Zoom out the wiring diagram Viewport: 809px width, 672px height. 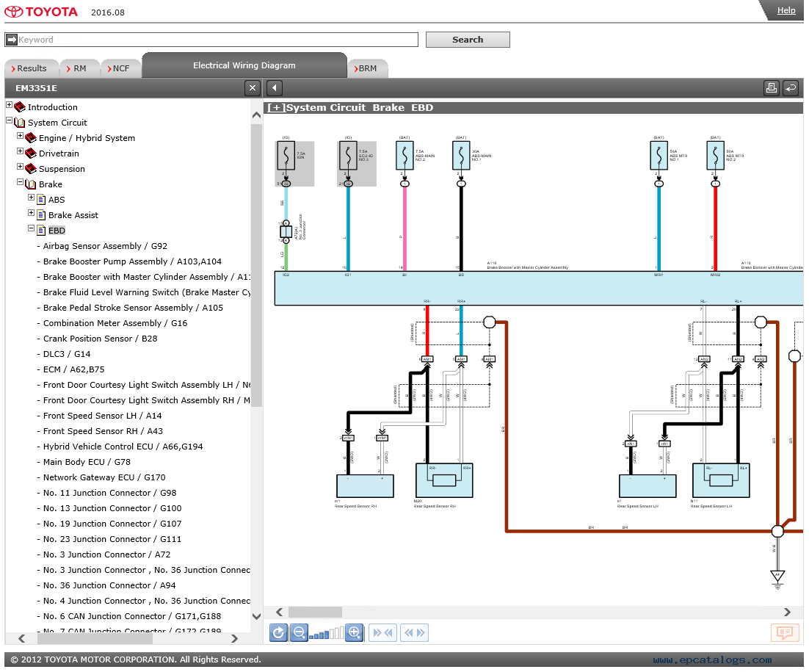(299, 632)
